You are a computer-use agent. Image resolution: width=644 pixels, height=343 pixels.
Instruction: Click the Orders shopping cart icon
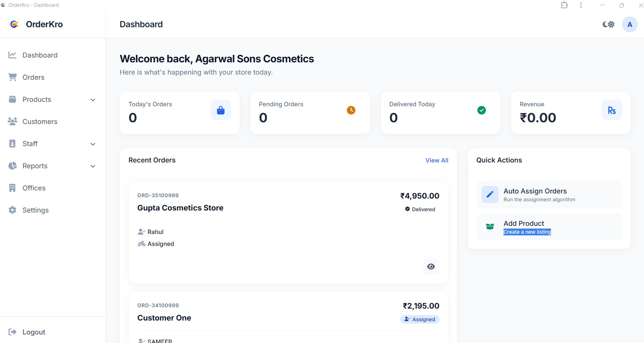12,77
